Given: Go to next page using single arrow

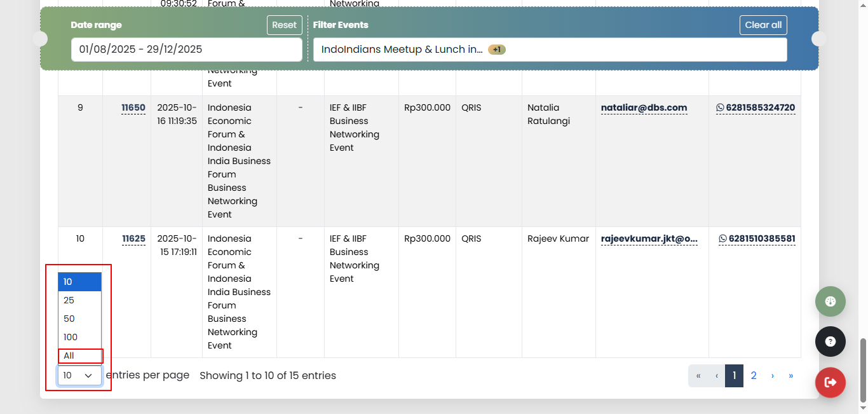Looking at the screenshot, I should pos(772,376).
